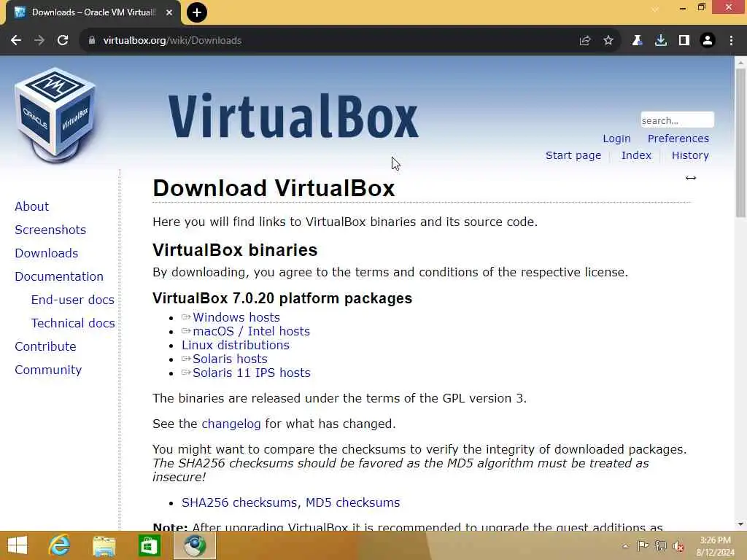Open a new tab with plus button
747x560 pixels.
tap(197, 12)
